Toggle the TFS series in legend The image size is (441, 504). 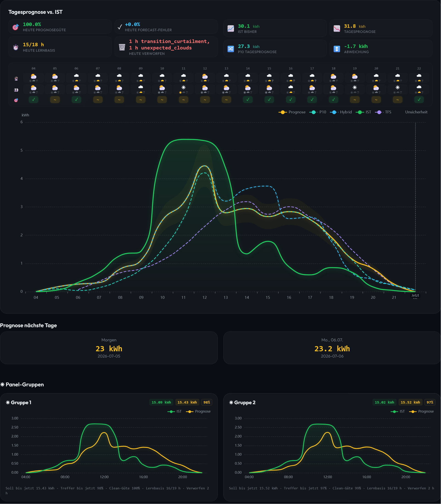(x=383, y=112)
